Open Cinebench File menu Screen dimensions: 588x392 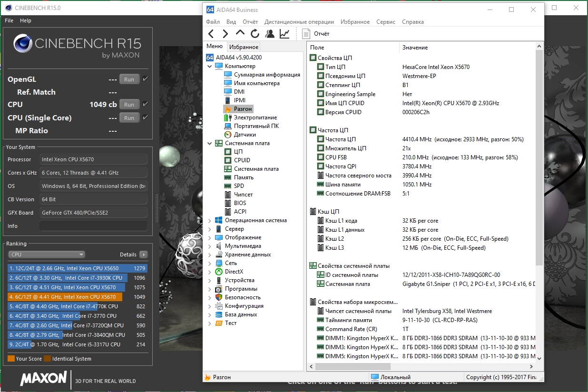pos(9,20)
